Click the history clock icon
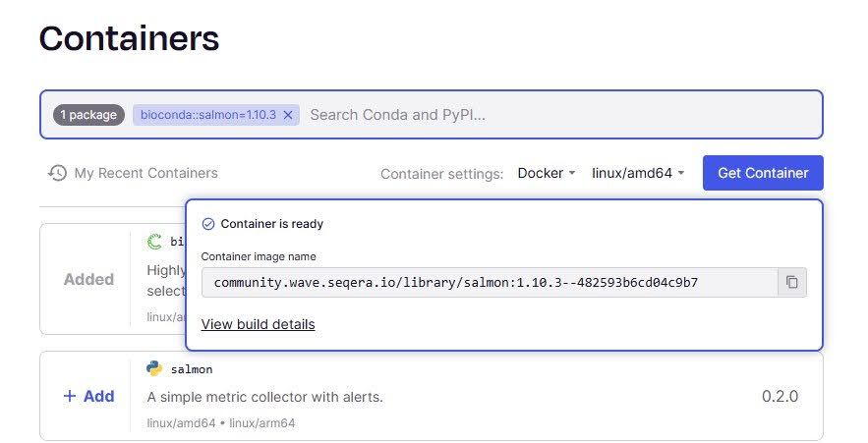Viewport: 868px width, 443px height. point(58,173)
